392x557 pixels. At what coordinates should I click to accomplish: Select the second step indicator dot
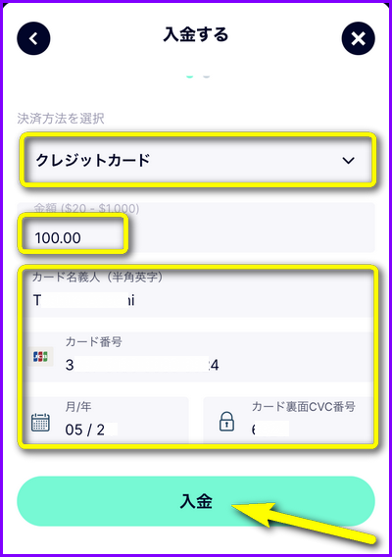tap(206, 76)
